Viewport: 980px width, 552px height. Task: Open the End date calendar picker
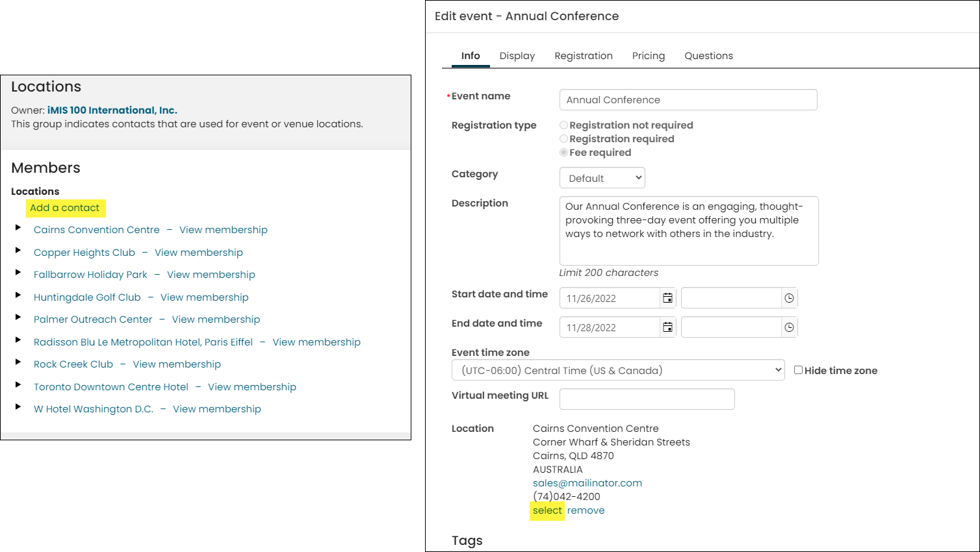tap(667, 327)
